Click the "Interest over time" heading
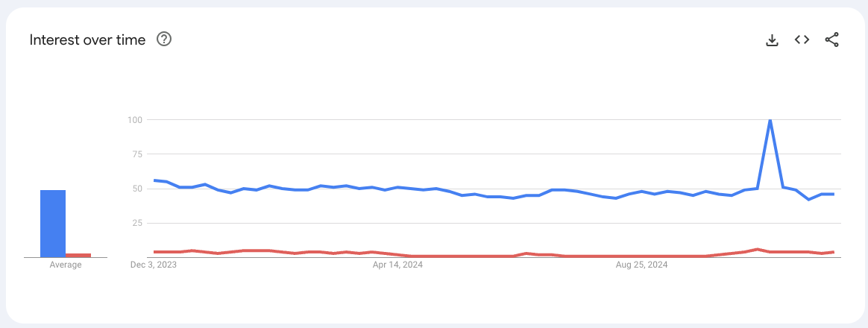The image size is (868, 328). pyautogui.click(x=87, y=40)
